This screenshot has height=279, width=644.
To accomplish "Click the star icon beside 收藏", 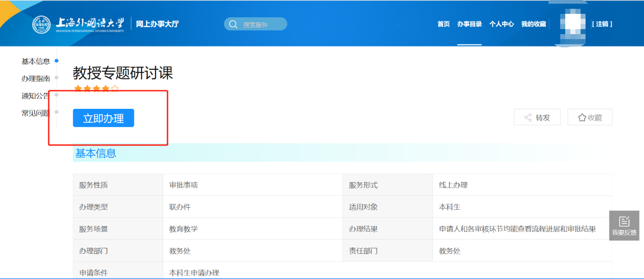I will click(x=582, y=118).
